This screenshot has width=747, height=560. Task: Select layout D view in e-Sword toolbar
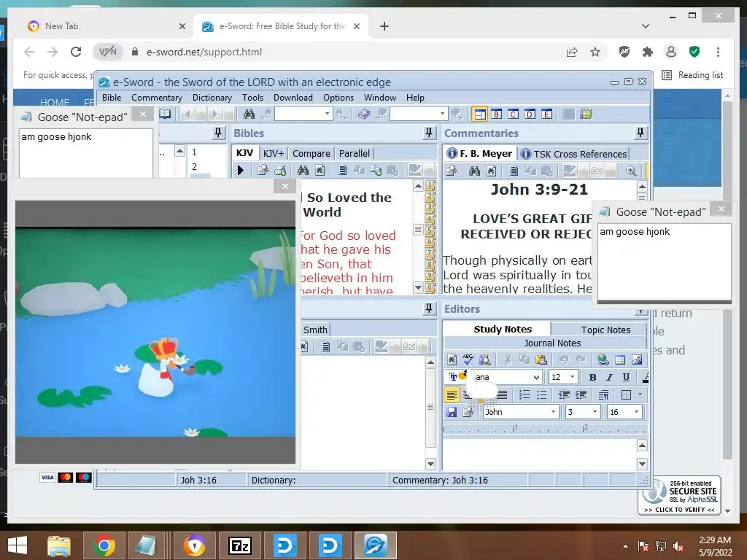[x=530, y=114]
